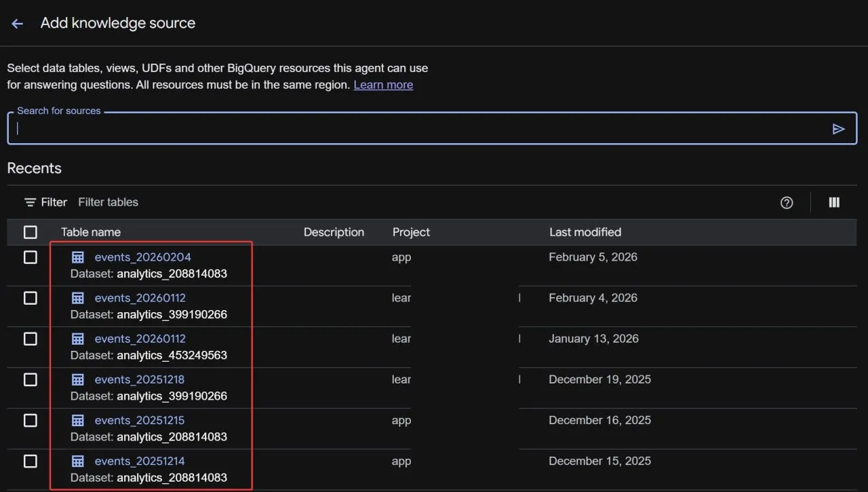Click the Filter icon above the table
Image resolution: width=868 pixels, height=492 pixels.
click(30, 202)
